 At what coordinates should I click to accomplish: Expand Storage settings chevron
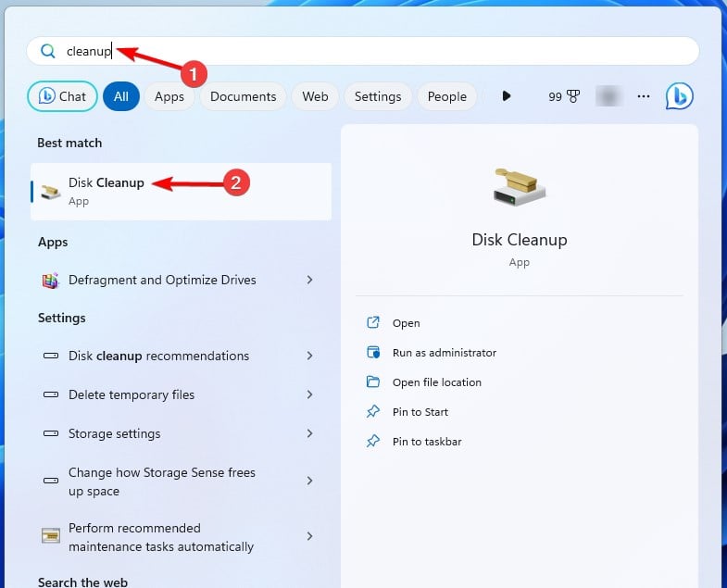tap(309, 433)
